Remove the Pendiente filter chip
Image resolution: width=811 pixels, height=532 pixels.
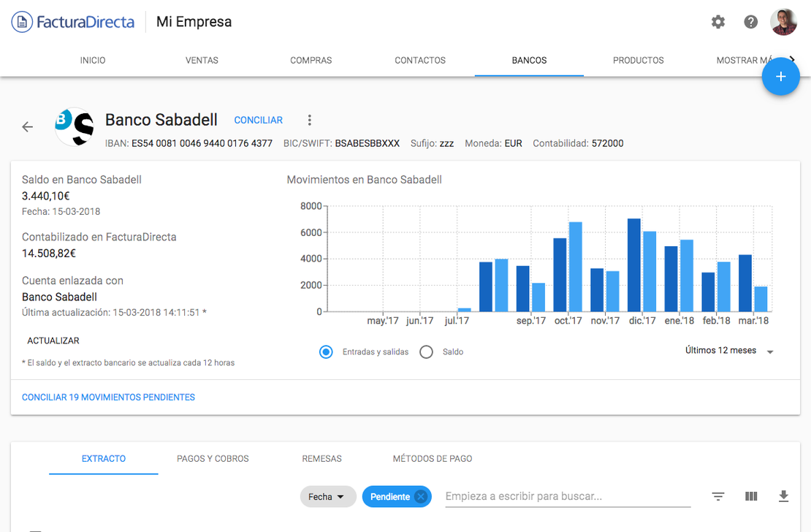pos(421,497)
